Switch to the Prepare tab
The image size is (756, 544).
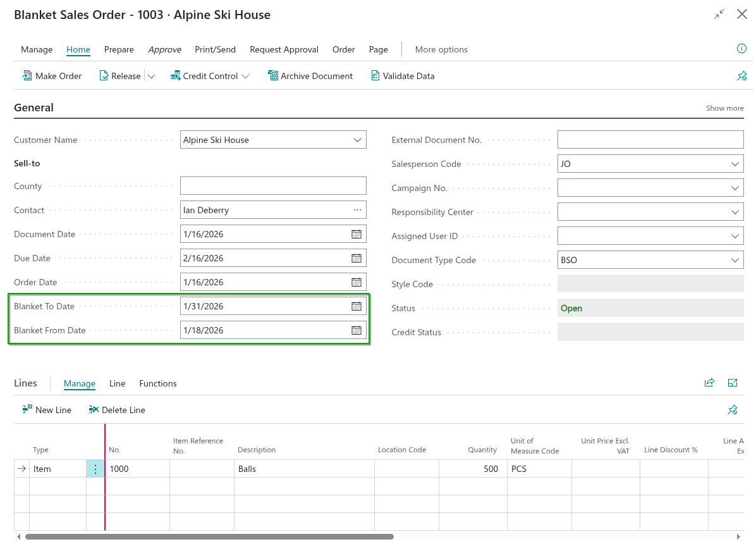(119, 49)
